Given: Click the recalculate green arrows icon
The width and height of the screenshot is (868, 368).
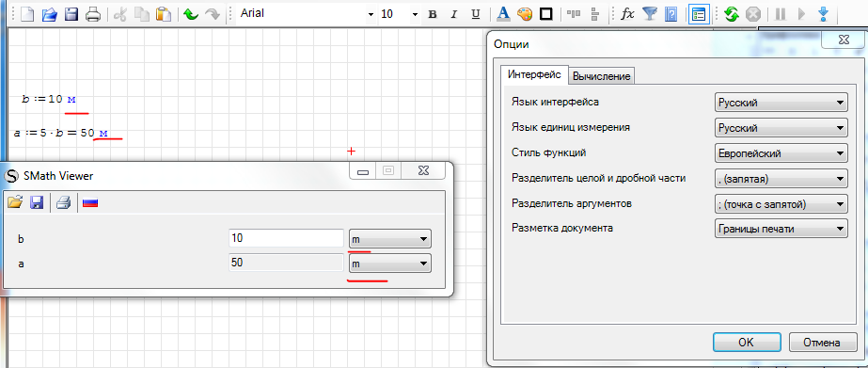Looking at the screenshot, I should point(732,14).
